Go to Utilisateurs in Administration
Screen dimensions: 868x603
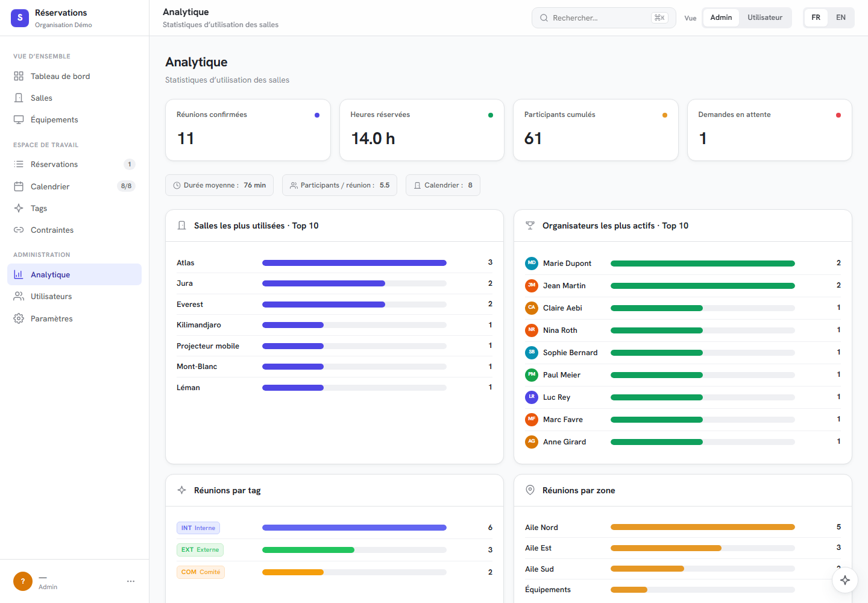tap(74, 296)
